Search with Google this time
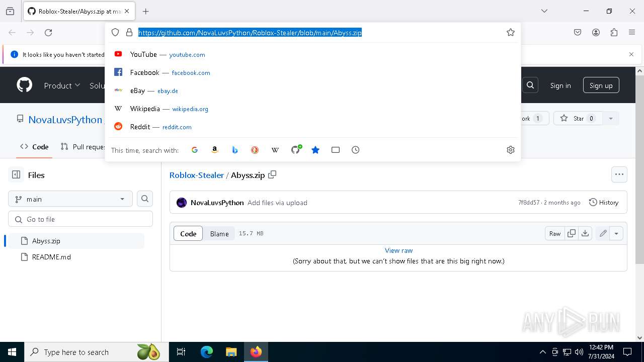The width and height of the screenshot is (644, 362). point(195,150)
